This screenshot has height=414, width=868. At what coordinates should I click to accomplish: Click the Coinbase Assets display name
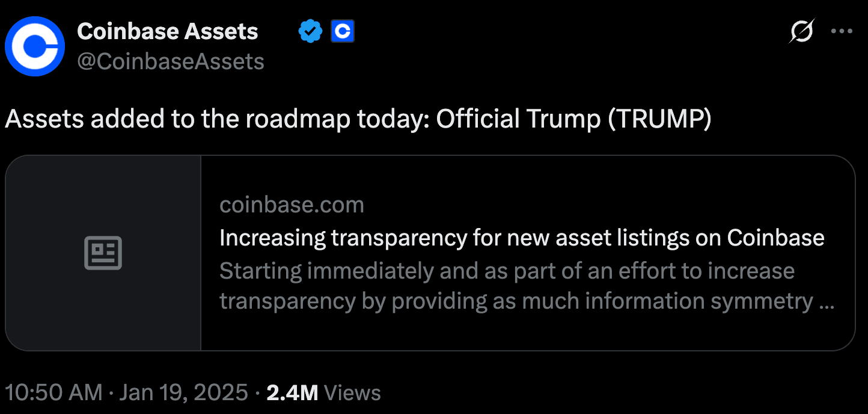(167, 31)
